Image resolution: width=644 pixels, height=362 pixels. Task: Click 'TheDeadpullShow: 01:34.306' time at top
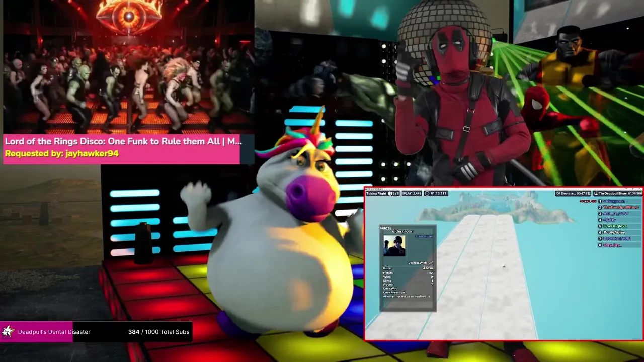pyautogui.click(x=621, y=193)
